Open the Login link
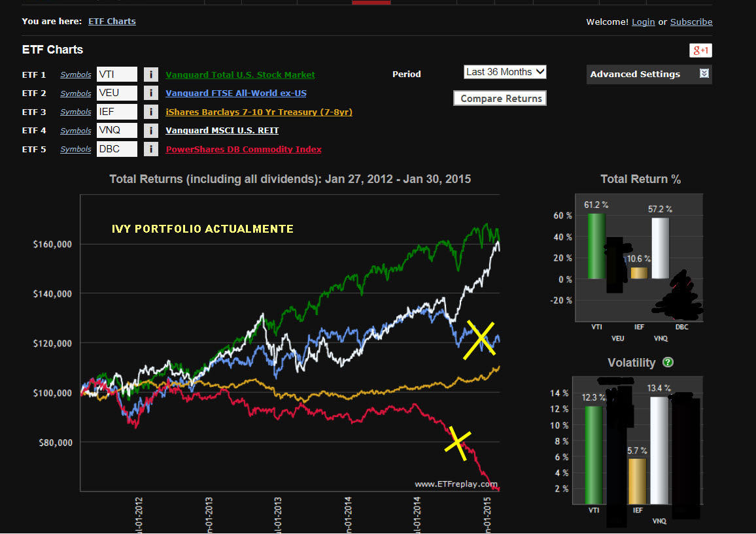The image size is (756, 534). coord(643,22)
